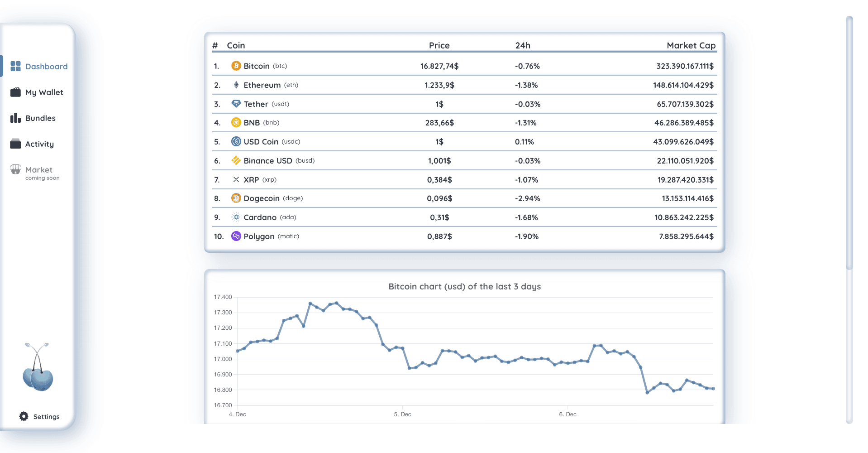Click the cherry logo in sidebar
The height and width of the screenshot is (453, 868).
point(38,367)
